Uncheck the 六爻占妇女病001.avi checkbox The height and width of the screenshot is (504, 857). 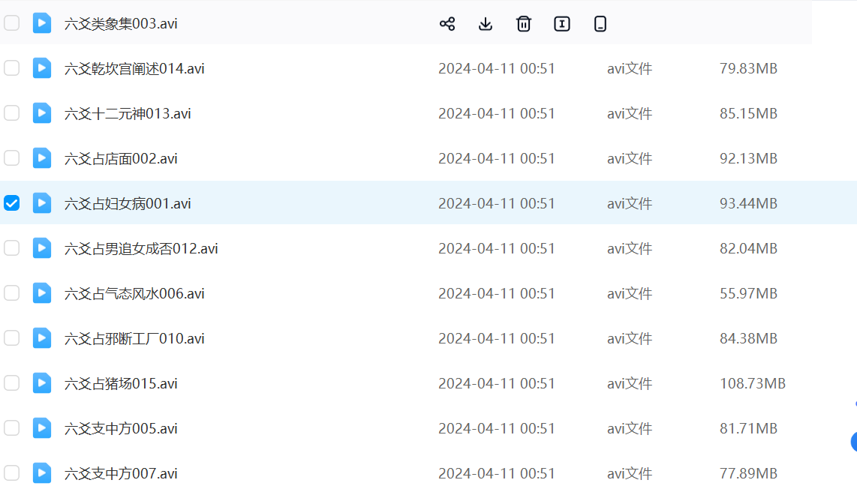coord(12,203)
